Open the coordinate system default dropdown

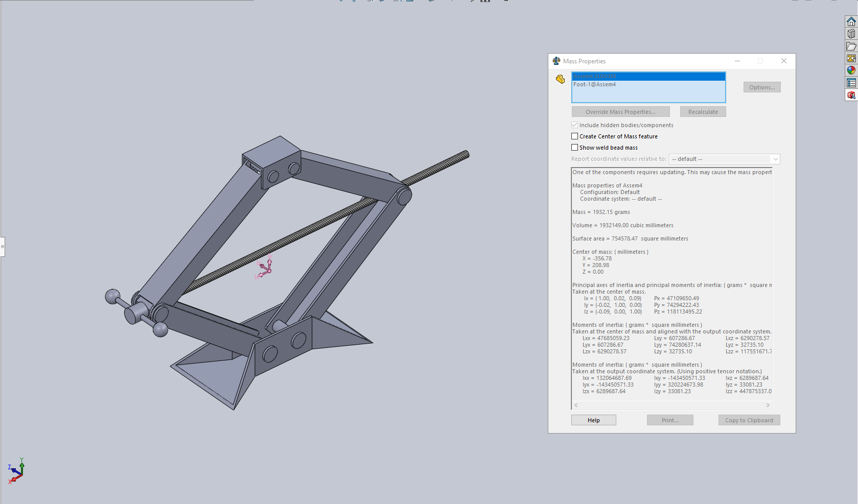pyautogui.click(x=724, y=159)
